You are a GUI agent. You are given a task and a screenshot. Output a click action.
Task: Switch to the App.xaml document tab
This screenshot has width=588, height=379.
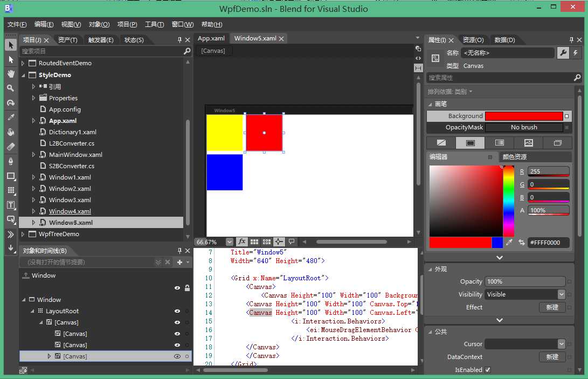coord(211,38)
